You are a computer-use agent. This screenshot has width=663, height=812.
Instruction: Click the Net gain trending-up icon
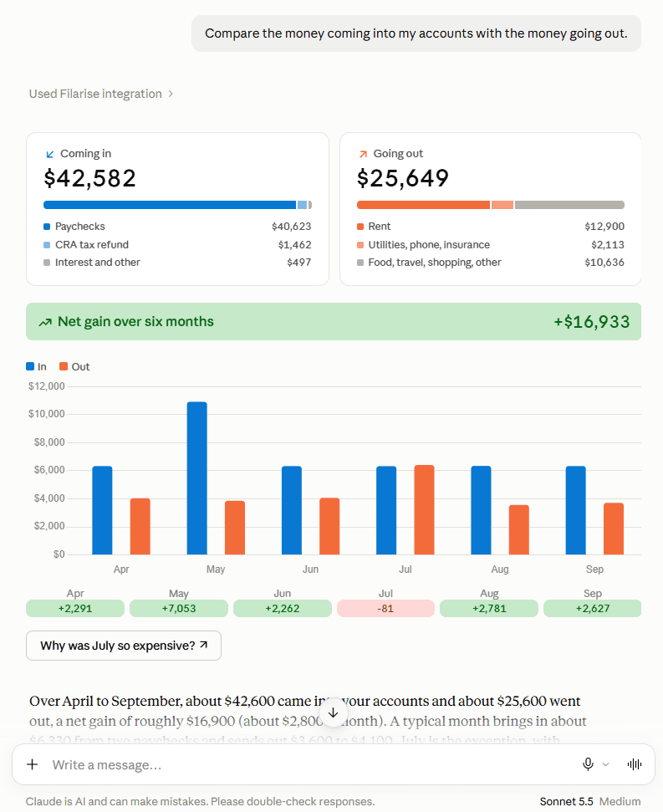point(45,322)
